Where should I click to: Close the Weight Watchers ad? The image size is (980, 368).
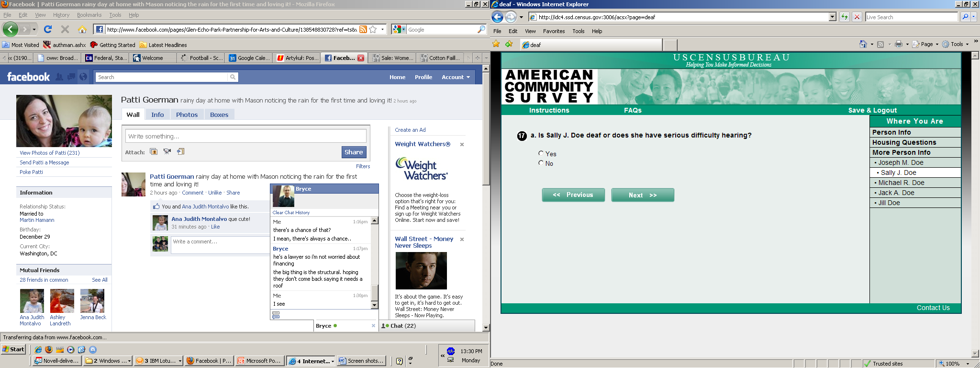coord(462,144)
